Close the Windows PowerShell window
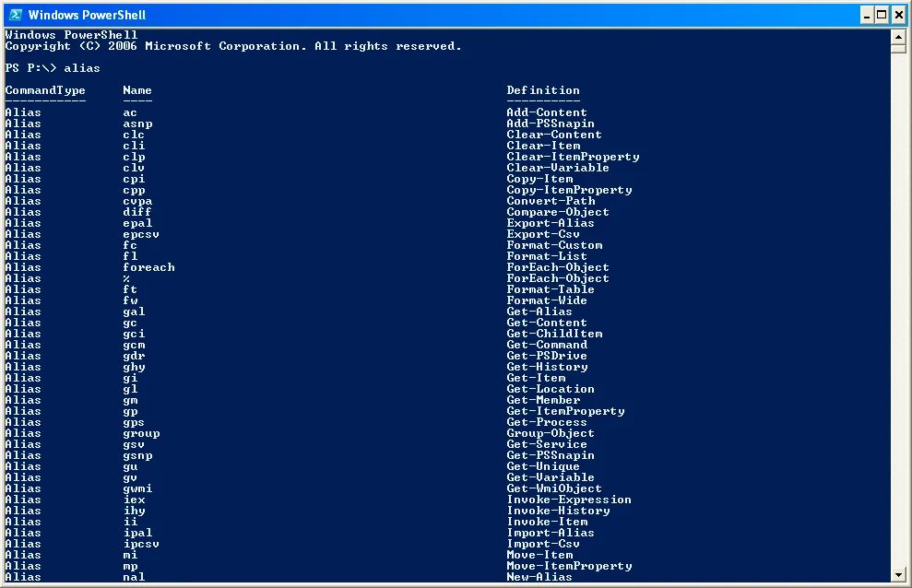Screen dimensions: 912x588 [x=898, y=15]
